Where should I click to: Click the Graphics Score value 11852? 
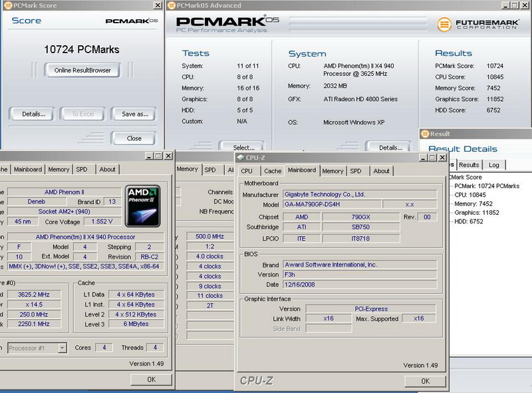coord(495,99)
